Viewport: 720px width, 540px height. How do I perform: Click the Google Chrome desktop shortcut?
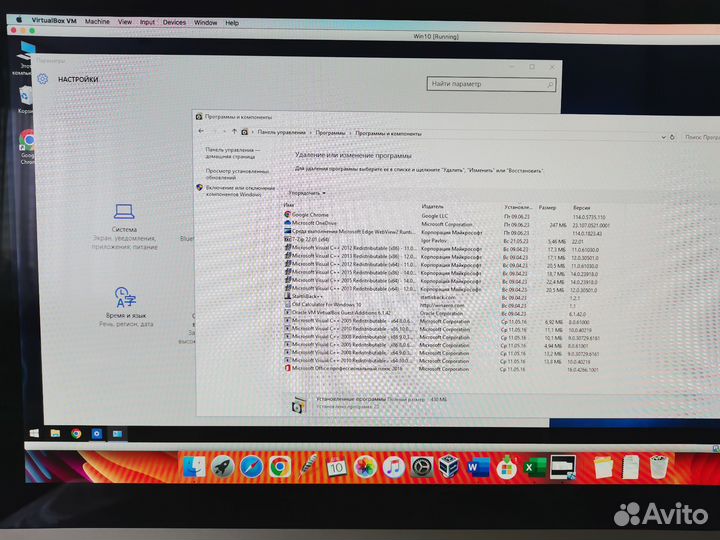click(x=28, y=146)
